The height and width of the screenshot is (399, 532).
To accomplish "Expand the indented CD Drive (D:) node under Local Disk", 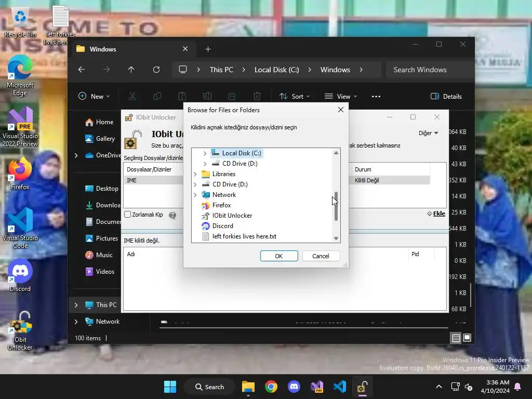I will point(205,164).
